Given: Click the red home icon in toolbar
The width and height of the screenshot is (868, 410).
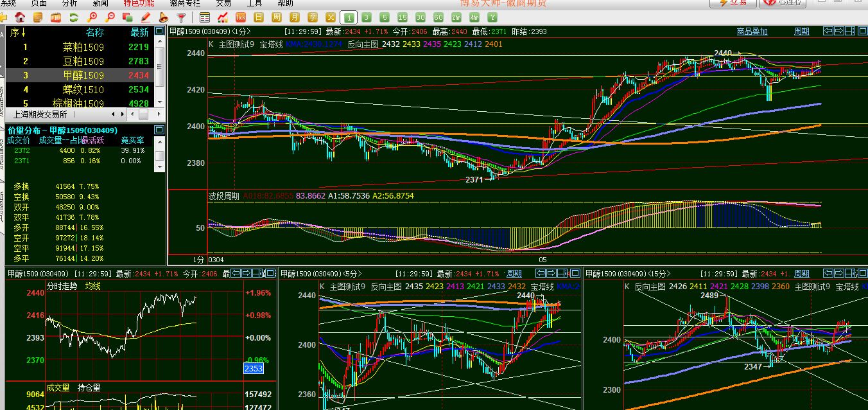Looking at the screenshot, I should click(x=20, y=17).
